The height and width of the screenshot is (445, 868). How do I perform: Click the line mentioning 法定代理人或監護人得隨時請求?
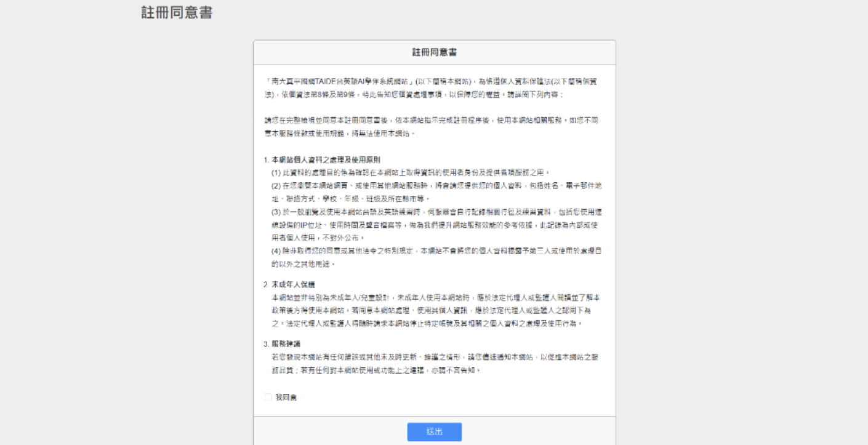coord(427,323)
